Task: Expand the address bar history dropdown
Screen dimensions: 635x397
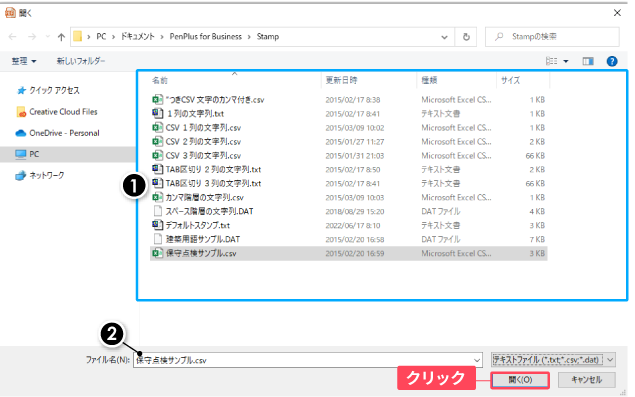Action: 444,37
